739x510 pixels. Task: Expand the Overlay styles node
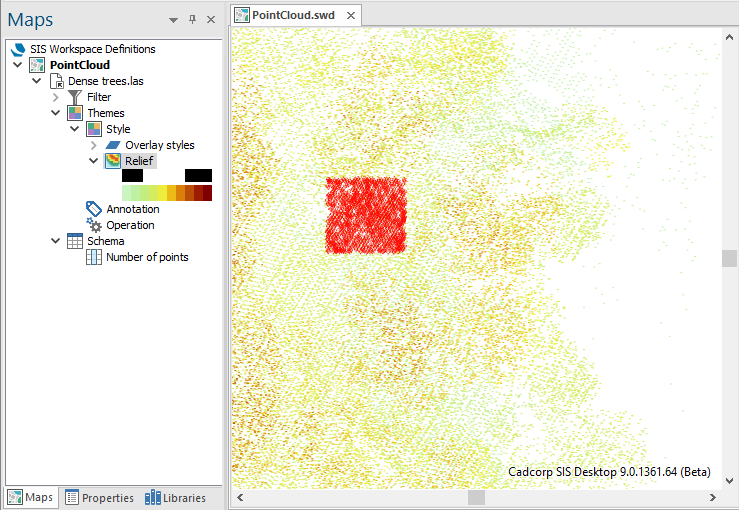coord(93,145)
